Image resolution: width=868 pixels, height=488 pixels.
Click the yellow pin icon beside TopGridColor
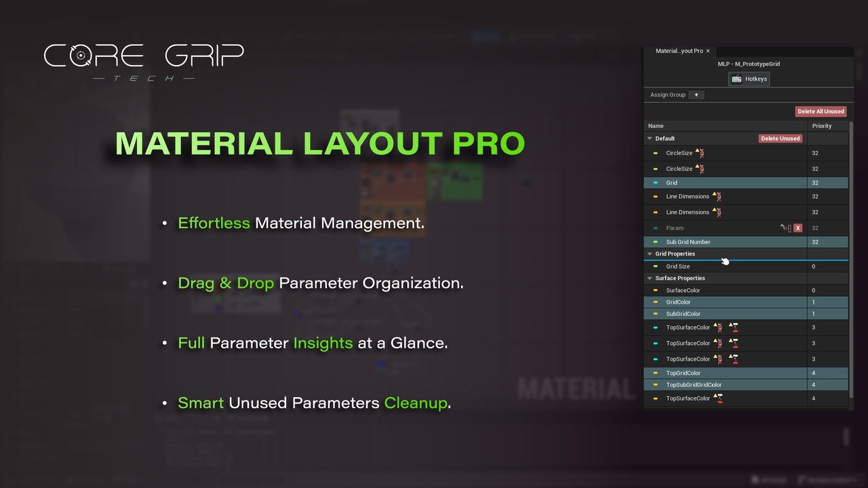tap(656, 373)
